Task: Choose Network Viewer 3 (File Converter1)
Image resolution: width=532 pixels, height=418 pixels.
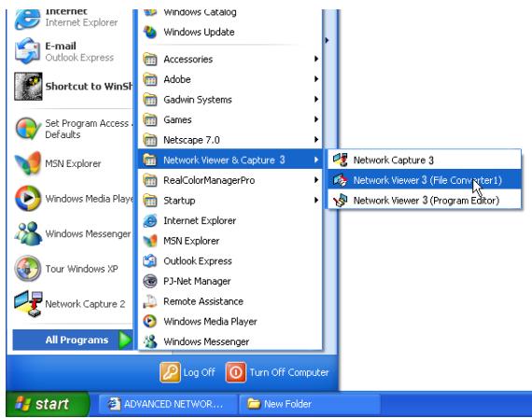Action: coord(425,180)
